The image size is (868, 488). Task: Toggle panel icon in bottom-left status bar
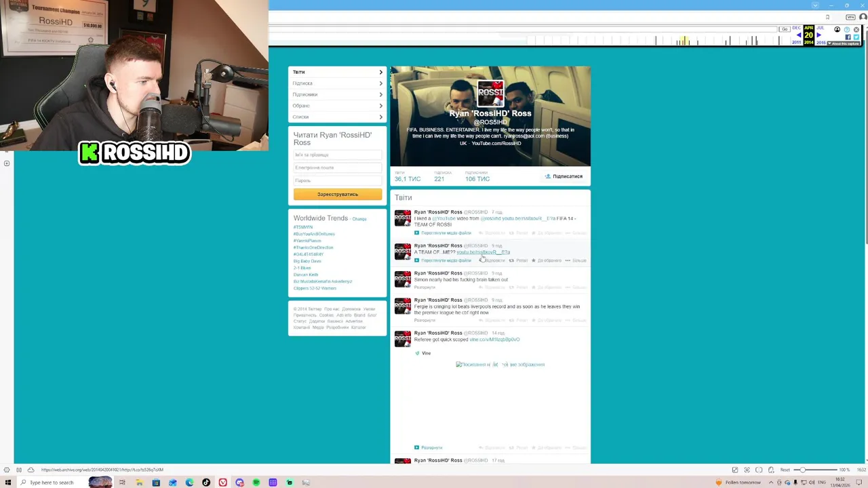click(x=19, y=470)
